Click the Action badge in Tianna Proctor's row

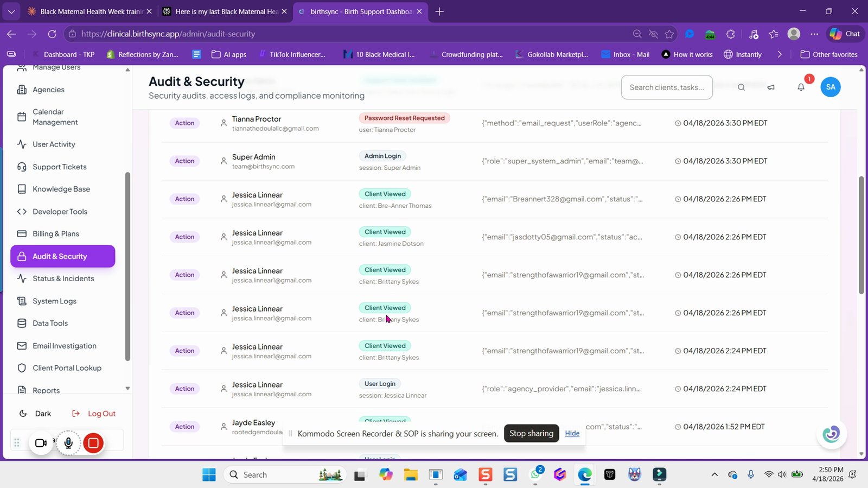tap(184, 123)
